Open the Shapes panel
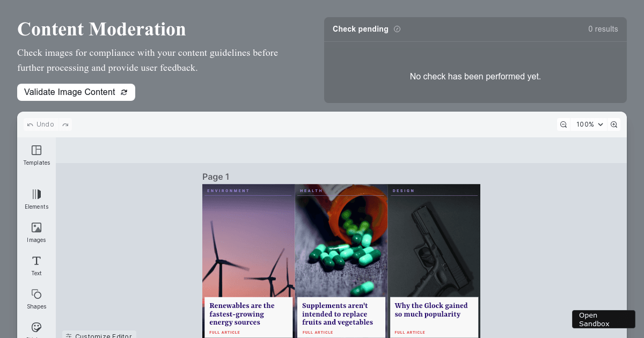The image size is (644, 338). click(36, 299)
